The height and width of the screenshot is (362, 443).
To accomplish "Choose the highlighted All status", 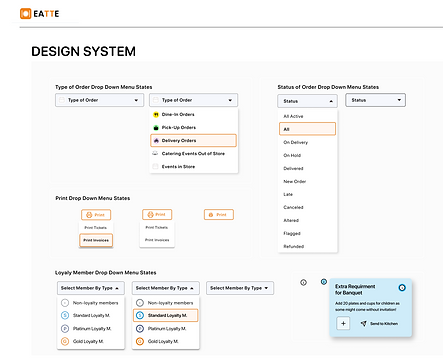I will [307, 129].
